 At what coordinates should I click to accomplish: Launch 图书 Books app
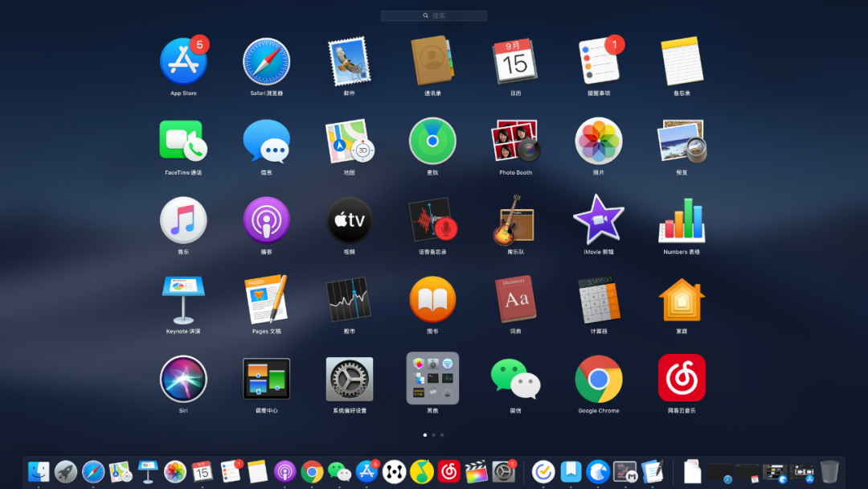[432, 300]
